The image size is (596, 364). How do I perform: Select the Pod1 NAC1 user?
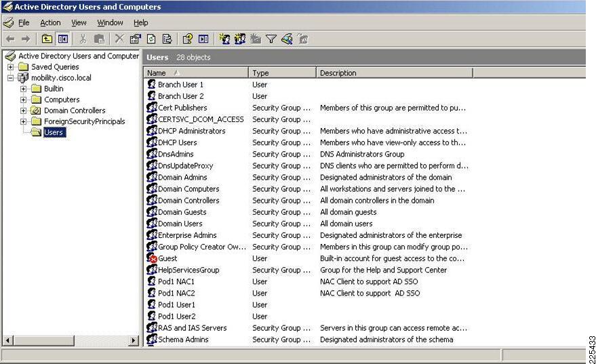coord(176,281)
